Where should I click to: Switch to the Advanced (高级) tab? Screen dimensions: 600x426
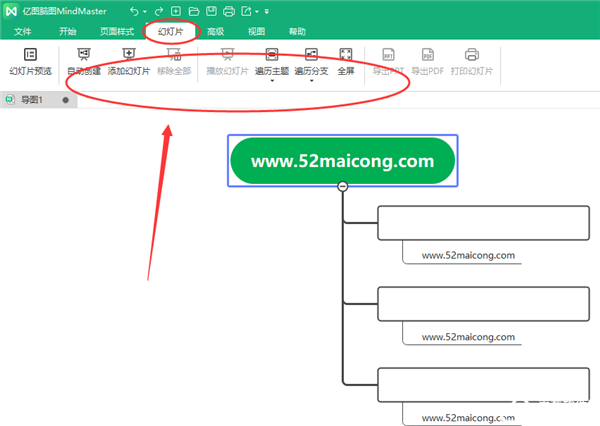(x=215, y=31)
